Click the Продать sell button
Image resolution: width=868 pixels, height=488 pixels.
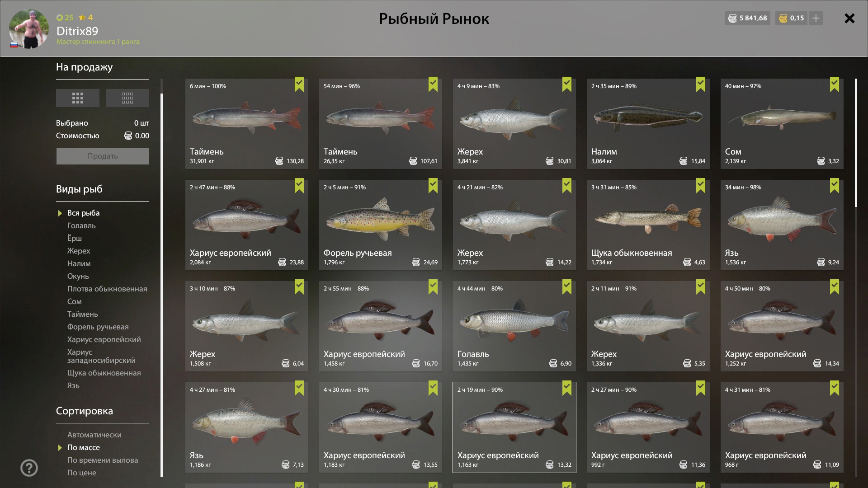(103, 156)
